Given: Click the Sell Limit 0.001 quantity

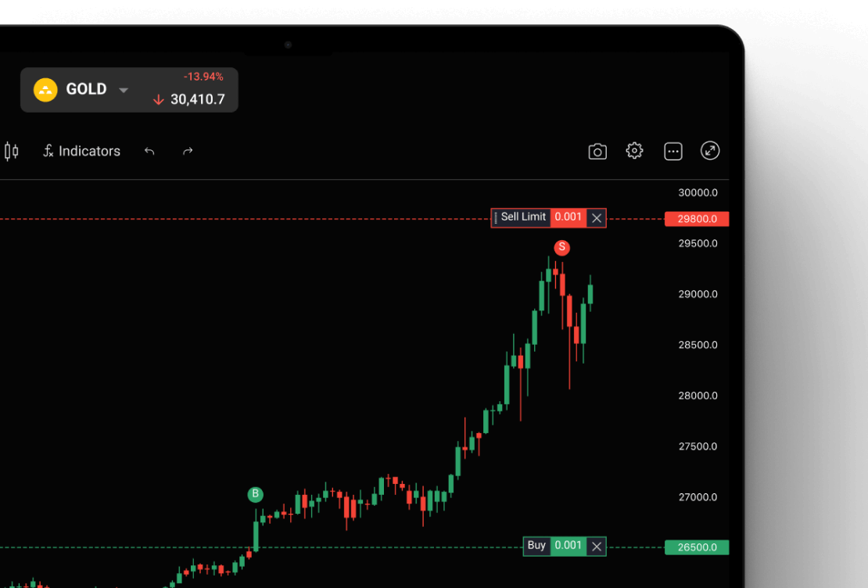Looking at the screenshot, I should click(569, 217).
